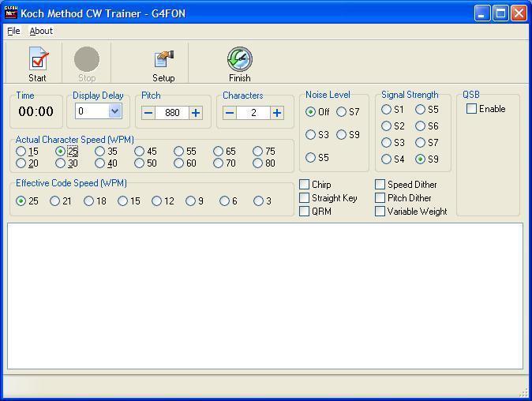The height and width of the screenshot is (401, 532).
Task: Set Noise Level to S7
Action: 342,112
